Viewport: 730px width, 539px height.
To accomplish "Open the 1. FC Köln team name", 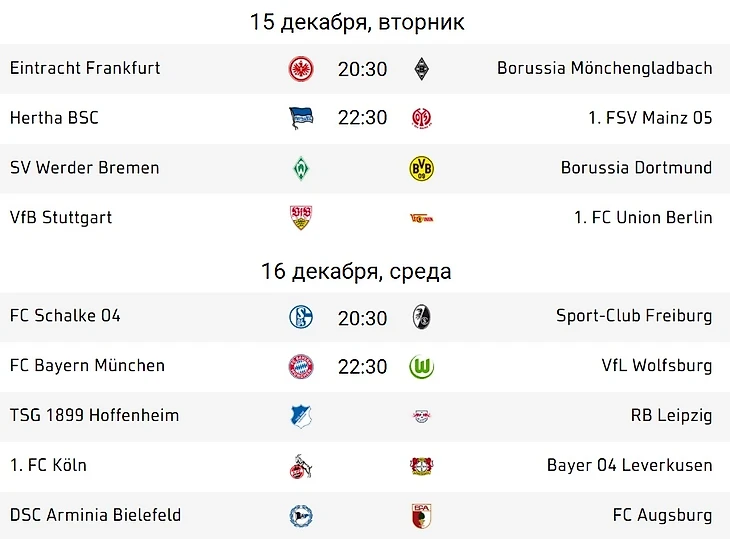I will (x=48, y=465).
